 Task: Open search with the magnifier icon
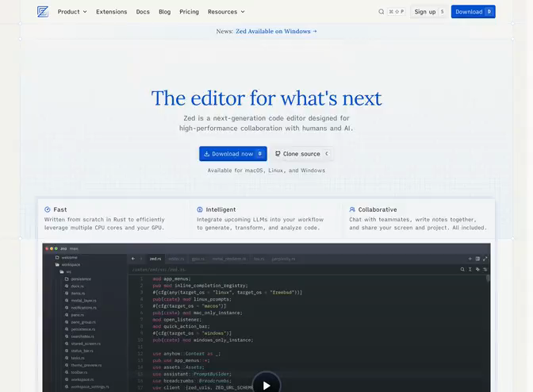point(382,12)
